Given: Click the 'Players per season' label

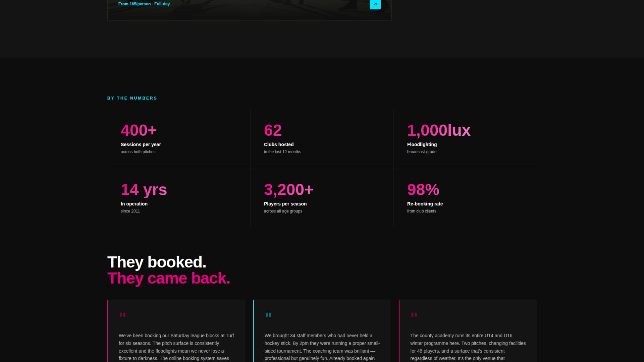Looking at the screenshot, I should tap(285, 204).
